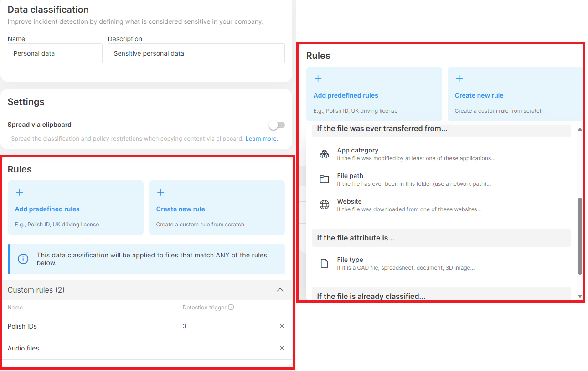Collapse the Custom rules (2) section
588x371 pixels.
(x=280, y=290)
